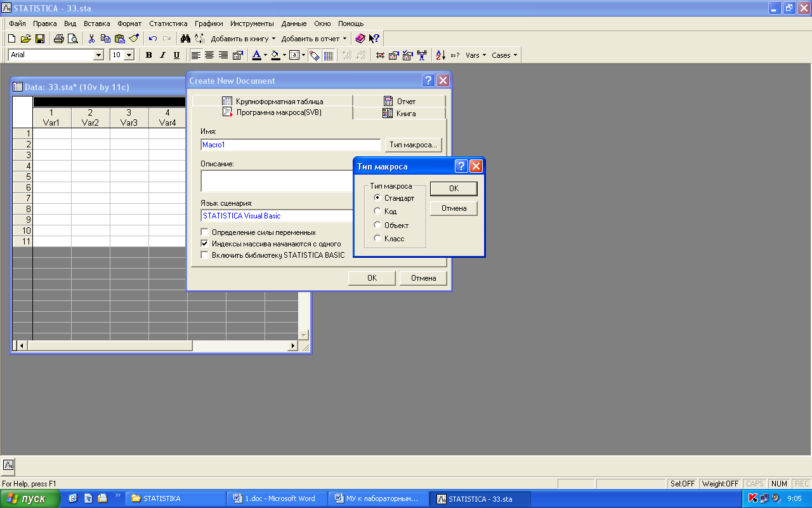Open the Графики menu
812x508 pixels.
coord(209,23)
